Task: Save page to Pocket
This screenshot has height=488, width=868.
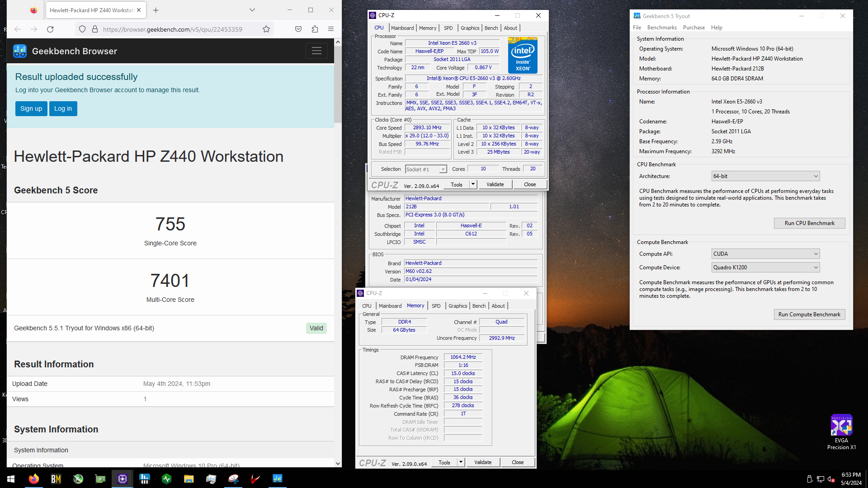Action: tap(298, 29)
